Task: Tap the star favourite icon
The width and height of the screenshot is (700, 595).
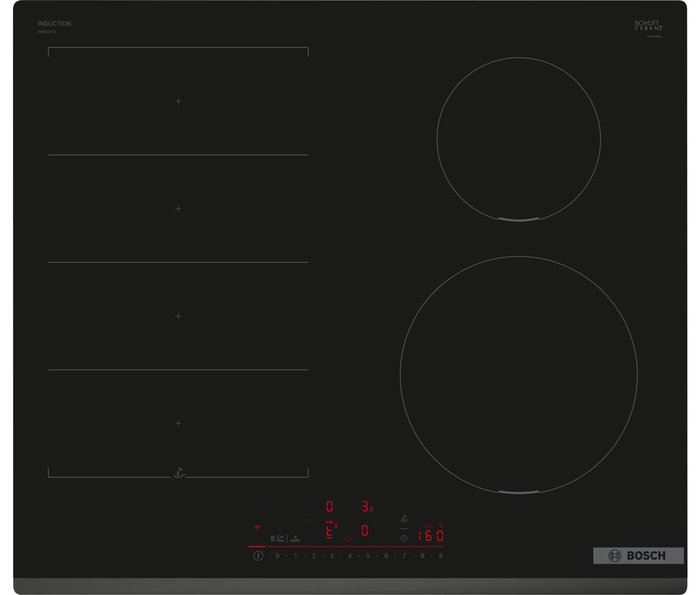Action: (347, 538)
